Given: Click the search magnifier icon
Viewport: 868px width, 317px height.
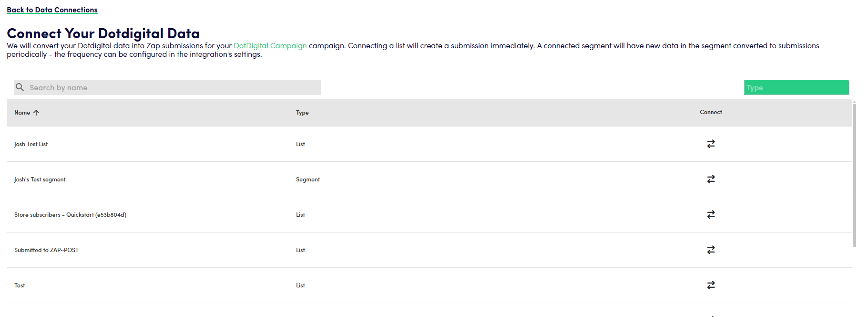Looking at the screenshot, I should pyautogui.click(x=20, y=87).
